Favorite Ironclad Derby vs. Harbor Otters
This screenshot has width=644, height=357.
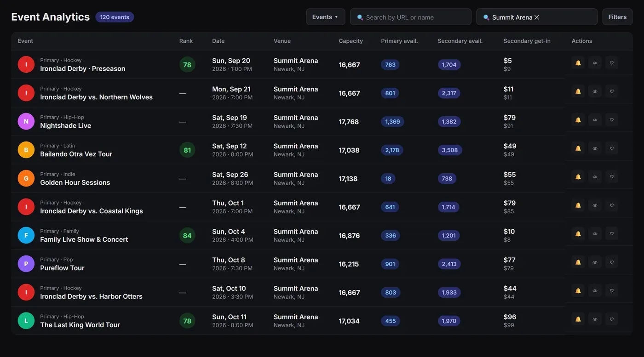[x=612, y=291]
